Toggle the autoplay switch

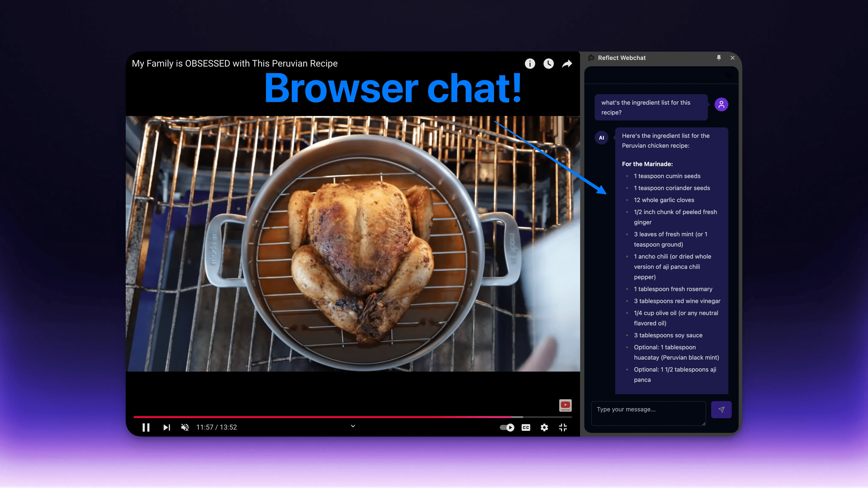tap(507, 427)
